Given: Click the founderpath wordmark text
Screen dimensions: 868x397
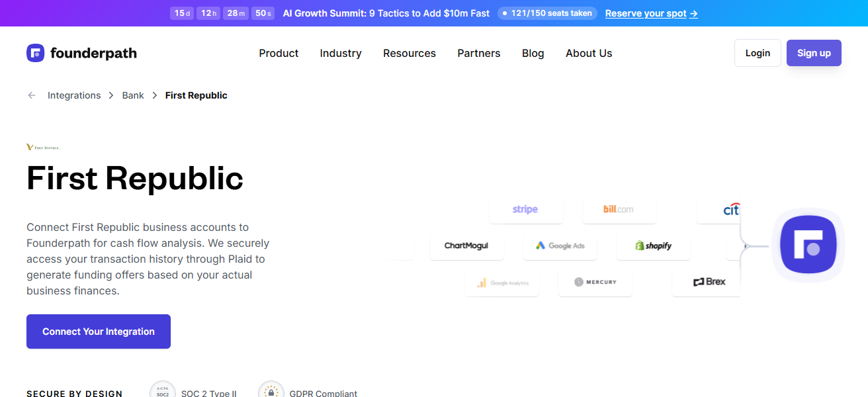Looking at the screenshot, I should (93, 53).
